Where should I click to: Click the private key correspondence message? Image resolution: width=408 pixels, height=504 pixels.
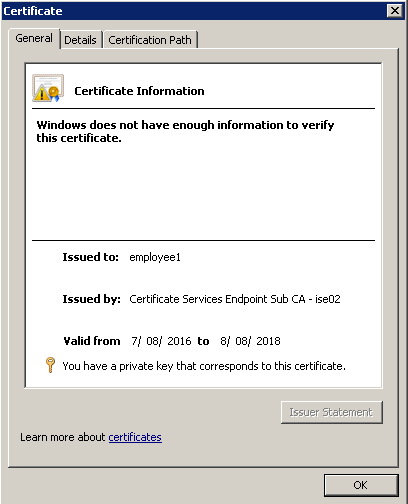click(x=204, y=366)
